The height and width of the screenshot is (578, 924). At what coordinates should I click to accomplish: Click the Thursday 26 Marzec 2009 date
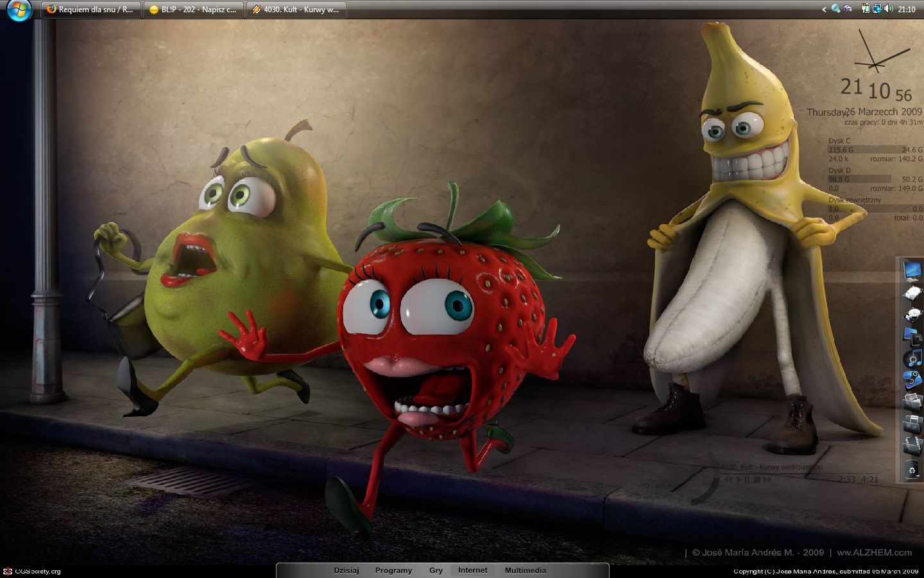[864, 112]
